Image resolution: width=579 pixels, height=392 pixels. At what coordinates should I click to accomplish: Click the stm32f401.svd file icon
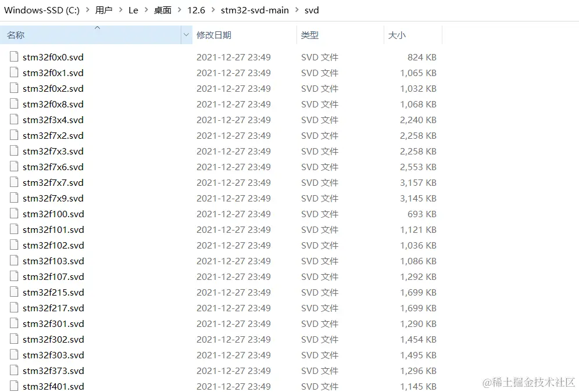14,386
